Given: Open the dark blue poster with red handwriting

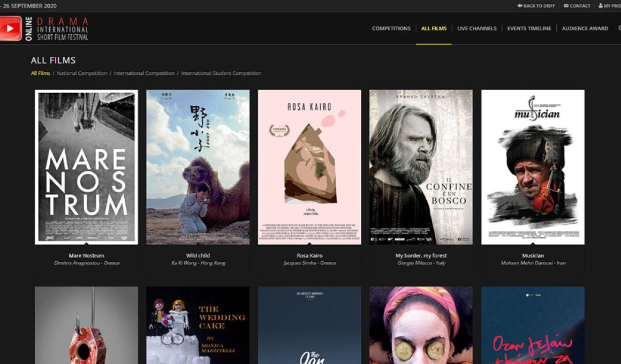Looking at the screenshot, I should [533, 325].
